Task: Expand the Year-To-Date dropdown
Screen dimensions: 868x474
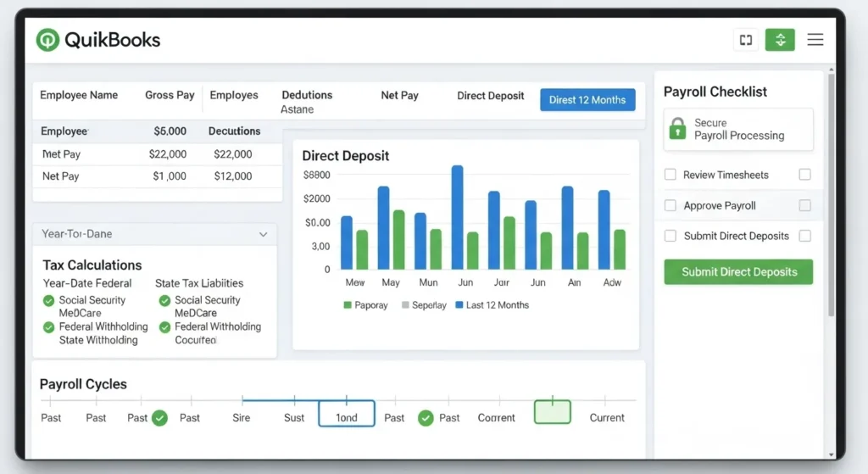Action: pyautogui.click(x=263, y=234)
